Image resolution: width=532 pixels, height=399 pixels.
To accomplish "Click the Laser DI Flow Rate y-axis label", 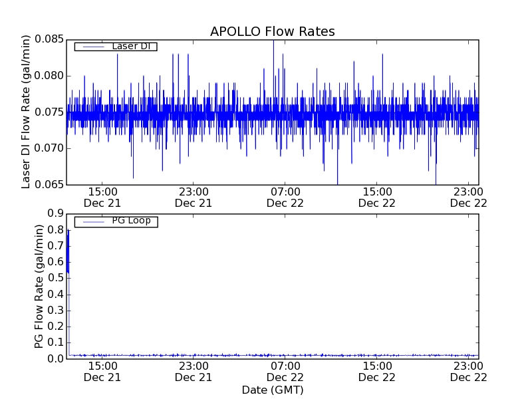I will tap(27, 112).
